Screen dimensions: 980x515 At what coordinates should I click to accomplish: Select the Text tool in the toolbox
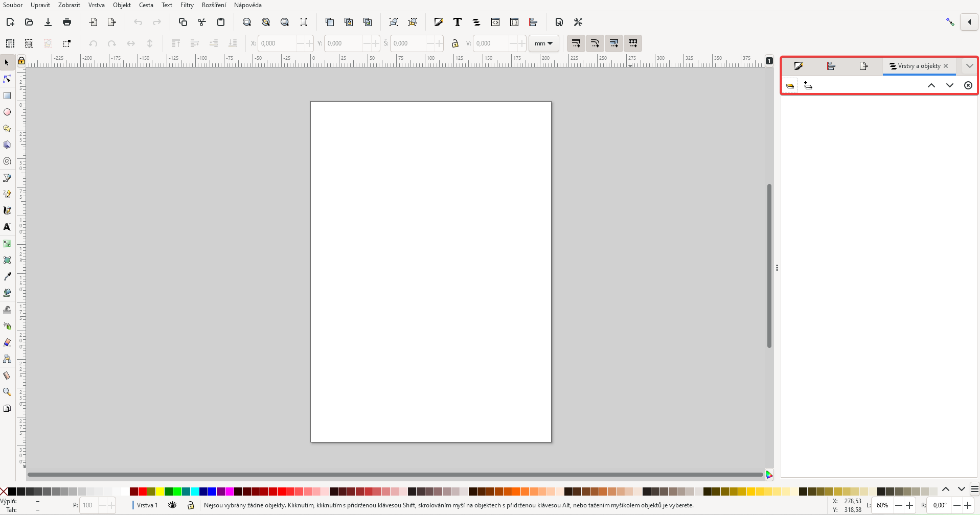point(7,226)
